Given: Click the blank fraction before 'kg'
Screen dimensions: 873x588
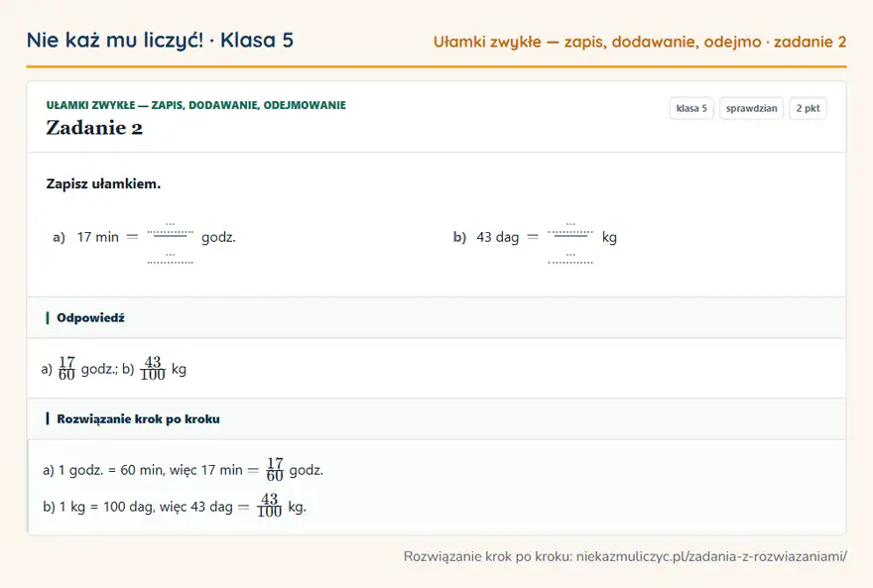Looking at the screenshot, I should pos(570,243).
